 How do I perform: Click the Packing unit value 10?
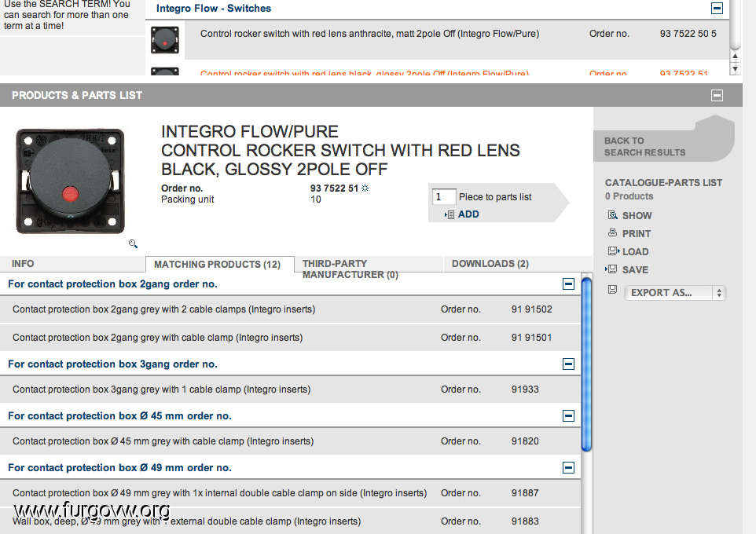pos(316,199)
